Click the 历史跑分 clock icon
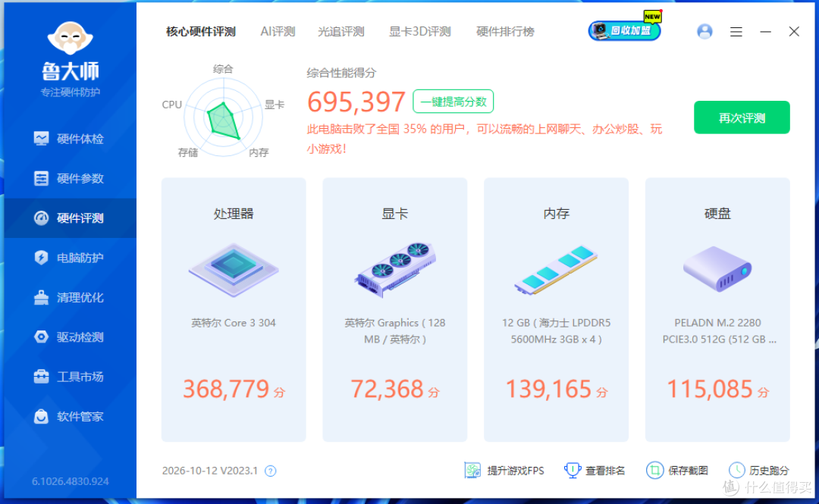Image resolution: width=819 pixels, height=504 pixels. [x=736, y=471]
